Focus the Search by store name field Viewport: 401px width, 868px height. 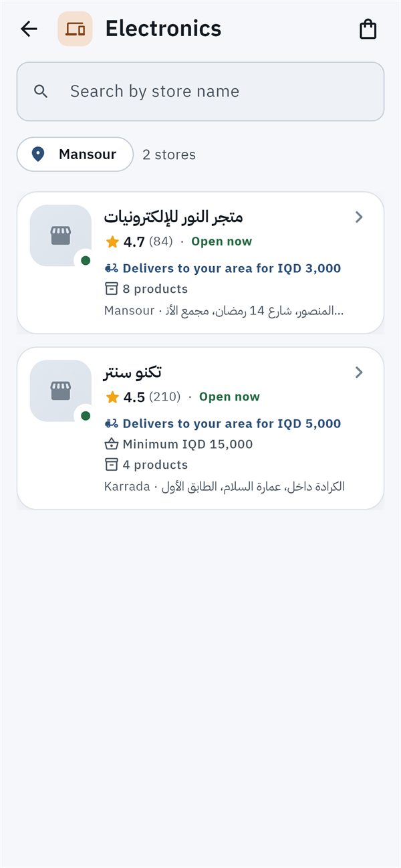[200, 92]
